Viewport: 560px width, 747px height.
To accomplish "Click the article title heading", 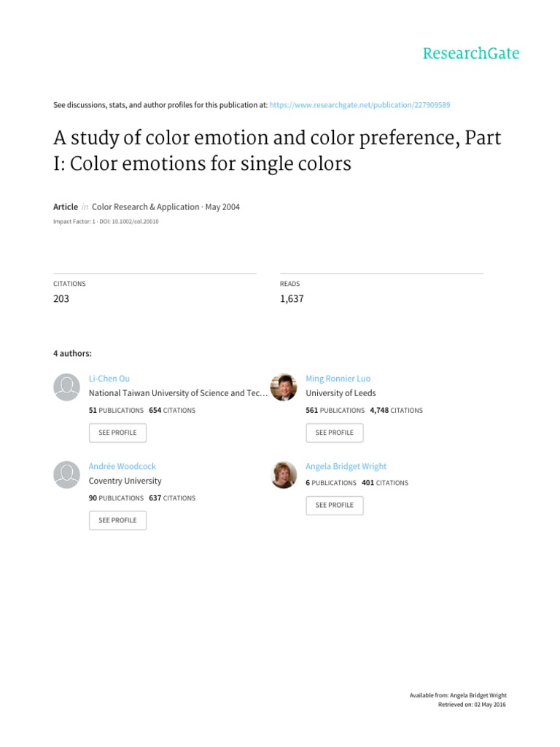I will click(277, 151).
